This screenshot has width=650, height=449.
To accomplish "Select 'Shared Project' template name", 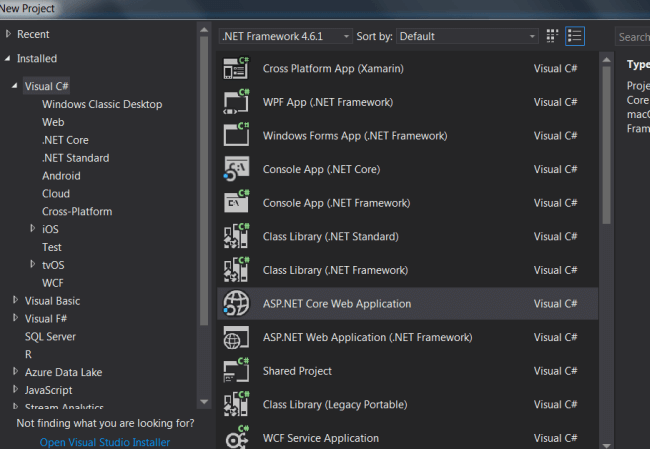I will 297,371.
